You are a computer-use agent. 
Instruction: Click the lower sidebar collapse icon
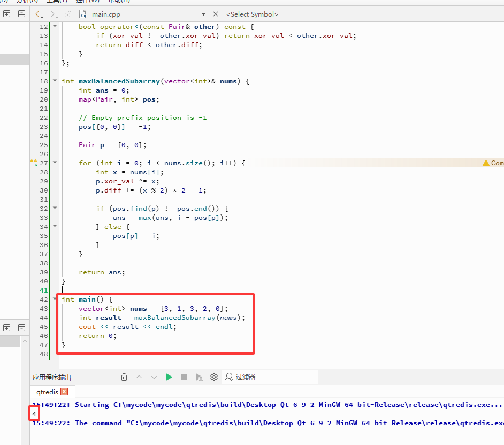coord(21,327)
